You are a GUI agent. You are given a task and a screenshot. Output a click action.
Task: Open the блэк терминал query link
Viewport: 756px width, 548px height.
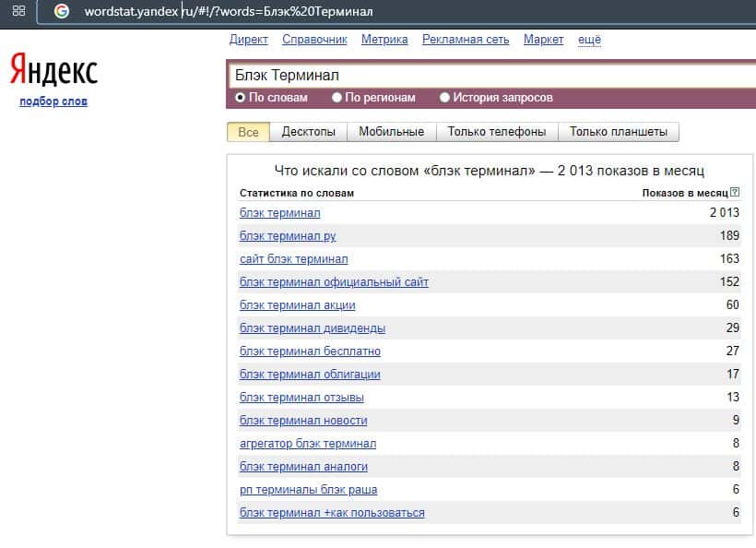pos(279,213)
